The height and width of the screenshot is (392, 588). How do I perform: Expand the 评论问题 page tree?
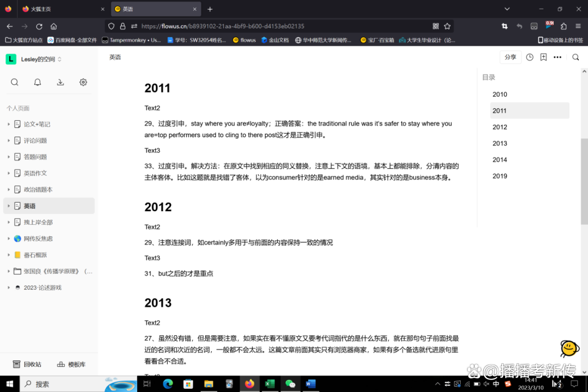click(9, 140)
